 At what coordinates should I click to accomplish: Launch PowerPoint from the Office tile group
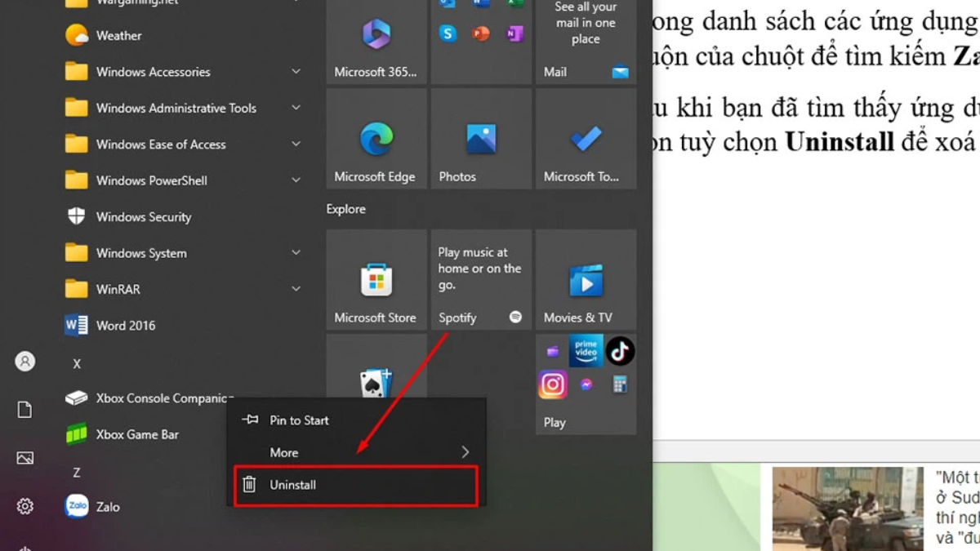coord(481,33)
